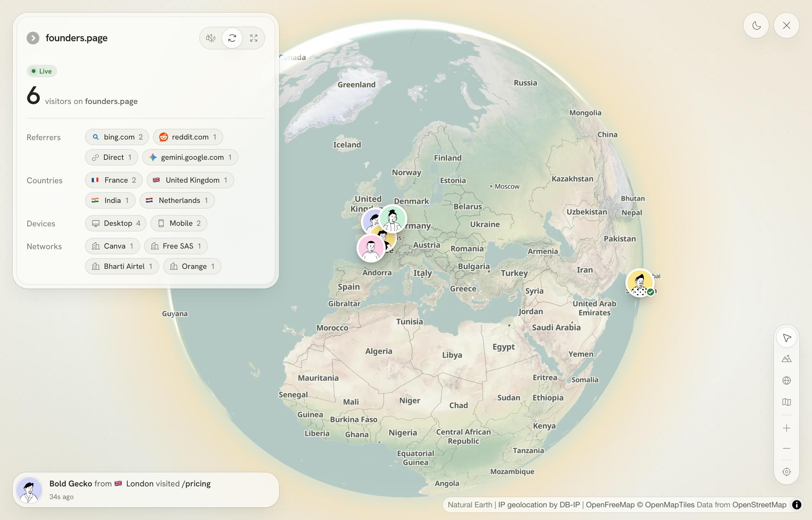812x520 pixels.
Task: Select Free SAS network chip
Action: point(176,246)
